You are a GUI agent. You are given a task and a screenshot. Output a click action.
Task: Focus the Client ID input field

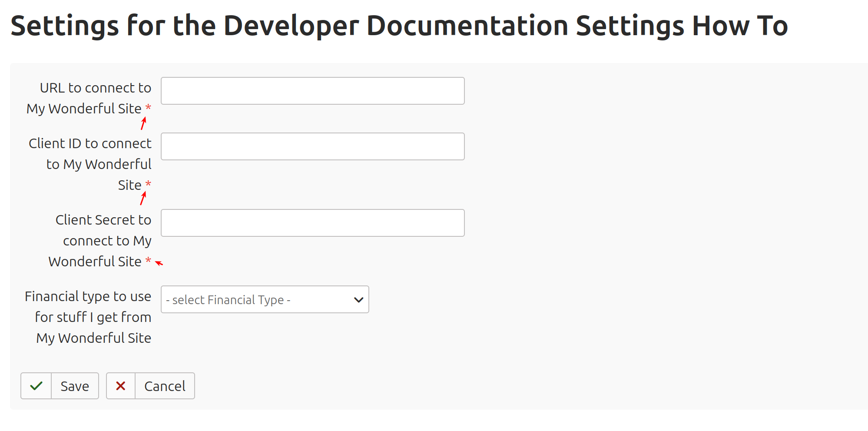coord(312,146)
